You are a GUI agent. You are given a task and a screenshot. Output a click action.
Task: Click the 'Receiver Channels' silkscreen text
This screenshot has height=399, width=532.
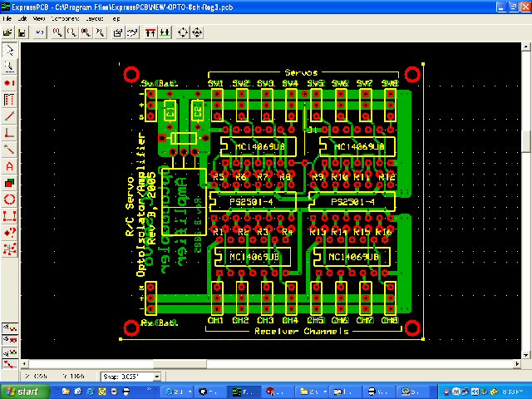(x=302, y=331)
